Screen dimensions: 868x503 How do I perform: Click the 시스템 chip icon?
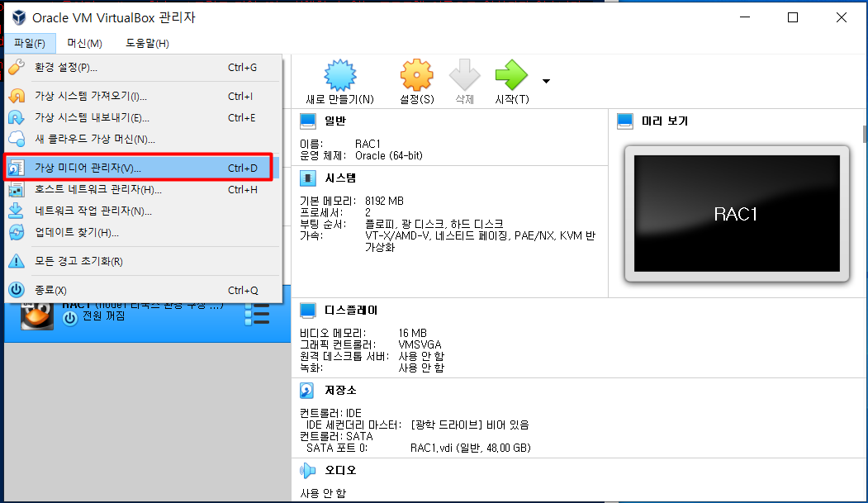[308, 178]
